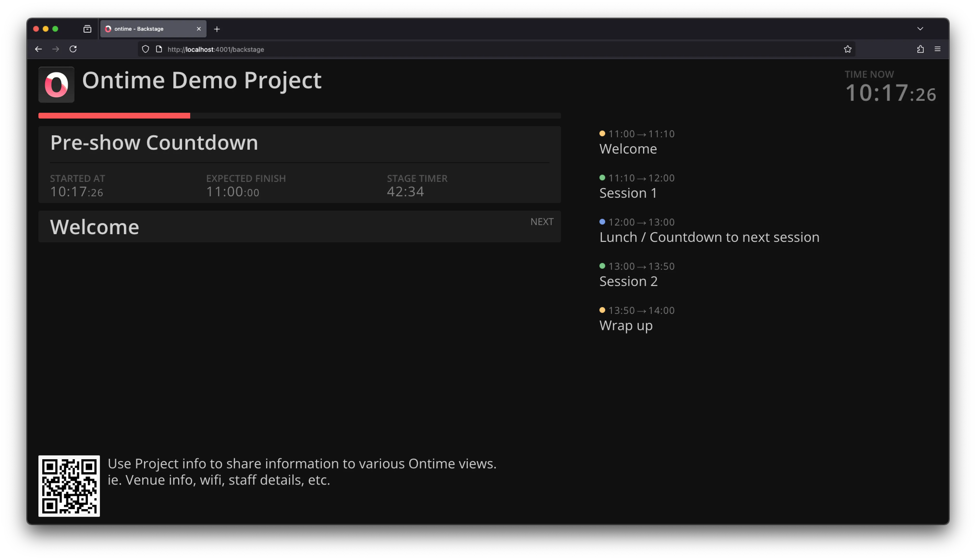Viewport: 976px width, 560px height.
Task: Bookmark page with star icon
Action: (x=848, y=49)
